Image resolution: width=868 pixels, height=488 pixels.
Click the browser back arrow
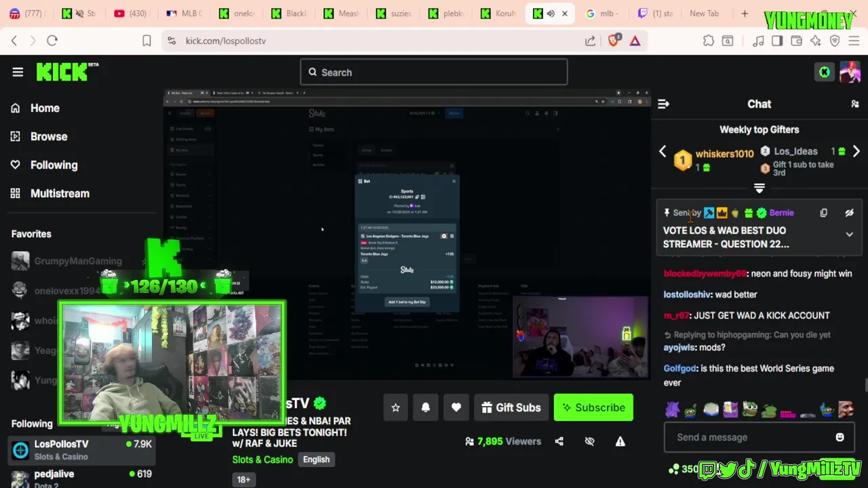point(14,41)
